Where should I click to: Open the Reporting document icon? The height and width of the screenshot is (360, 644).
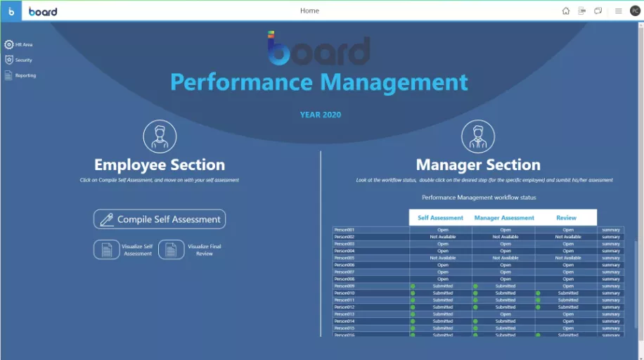pos(8,75)
